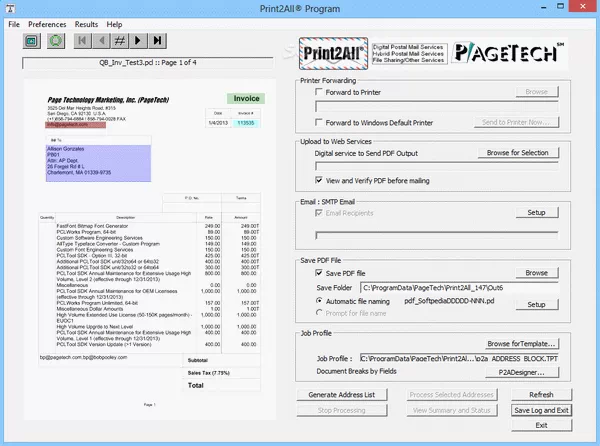Click the Refresh button
The height and width of the screenshot is (446, 600).
pyautogui.click(x=541, y=395)
